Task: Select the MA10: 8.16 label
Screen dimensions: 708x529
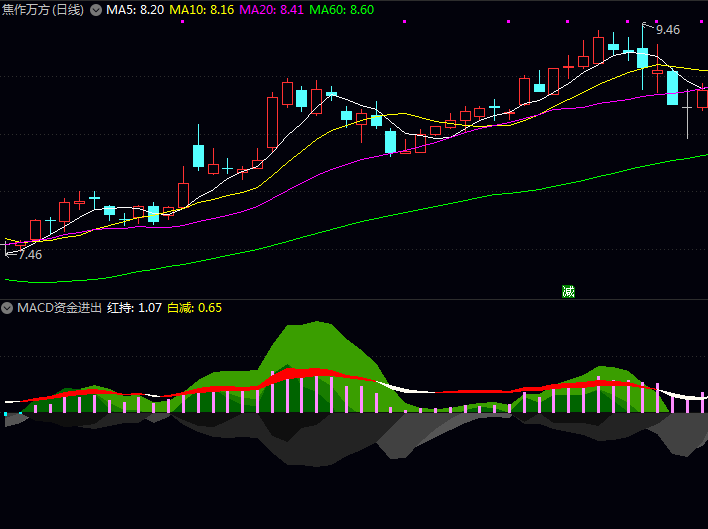Action: (x=202, y=10)
